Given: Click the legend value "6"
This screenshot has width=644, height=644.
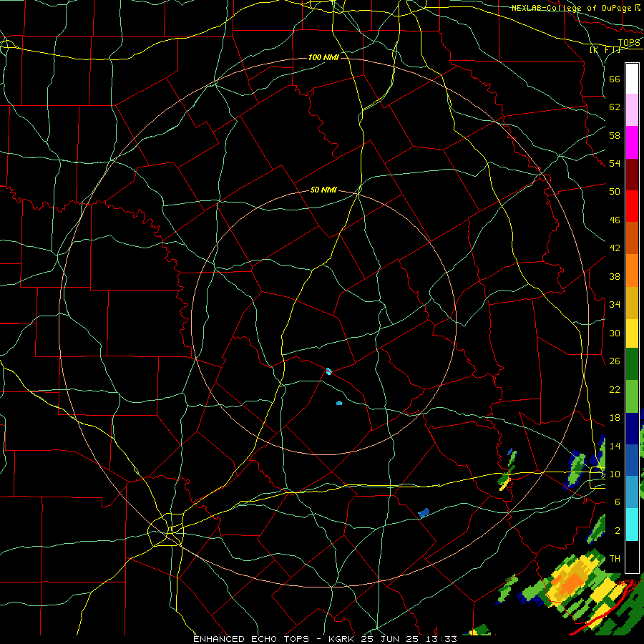Looking at the screenshot, I should pos(617,502).
